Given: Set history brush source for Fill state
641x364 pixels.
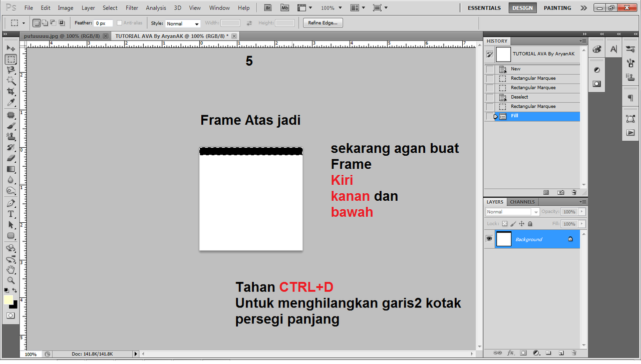Looking at the screenshot, I should point(490,116).
